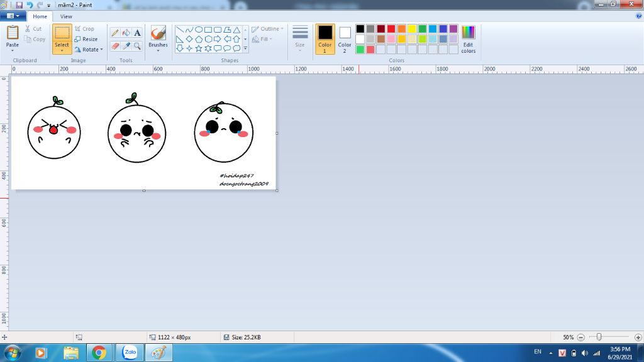Viewport: 644px width, 362px height.
Task: Set Color 2 as active color
Action: (345, 39)
